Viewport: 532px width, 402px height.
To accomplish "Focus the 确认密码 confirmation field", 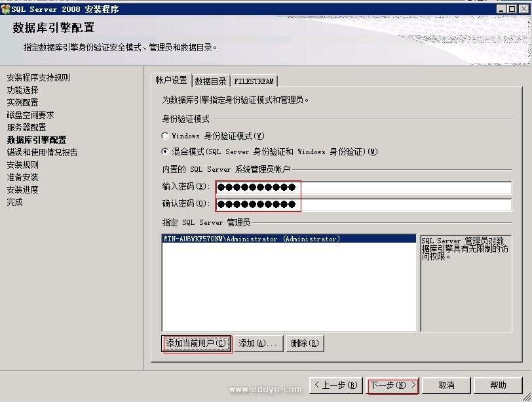I will pos(363,205).
